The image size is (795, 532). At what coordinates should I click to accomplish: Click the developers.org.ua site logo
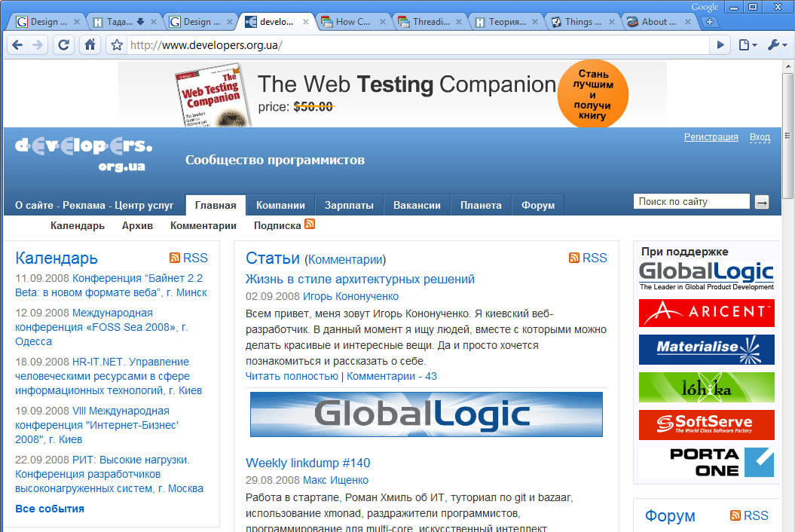[x=84, y=154]
